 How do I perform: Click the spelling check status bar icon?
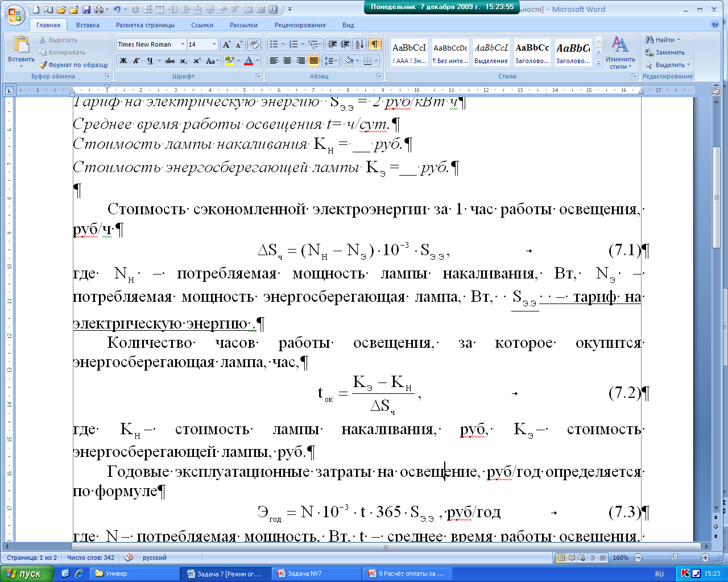(x=129, y=558)
